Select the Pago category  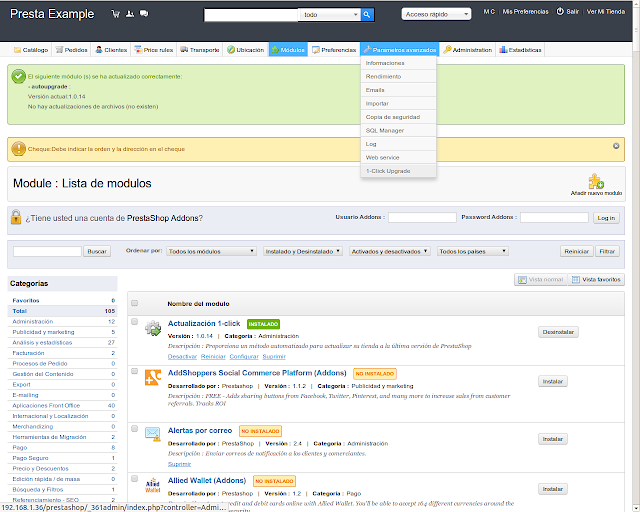[20, 447]
